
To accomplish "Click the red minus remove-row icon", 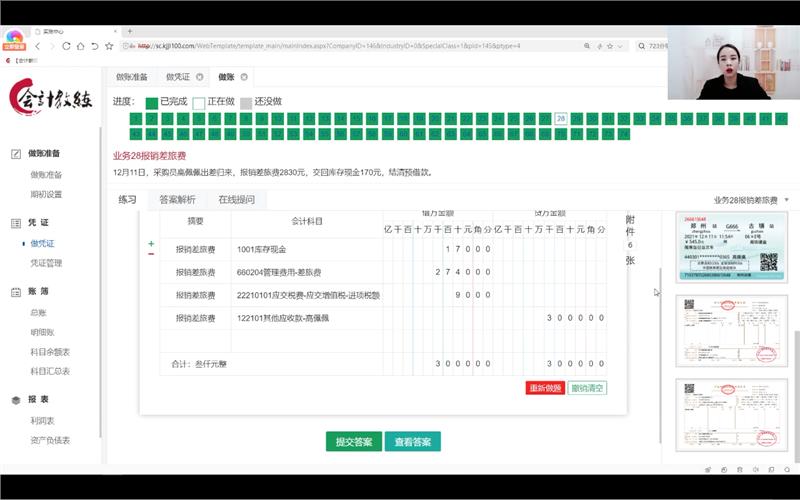I will (151, 254).
